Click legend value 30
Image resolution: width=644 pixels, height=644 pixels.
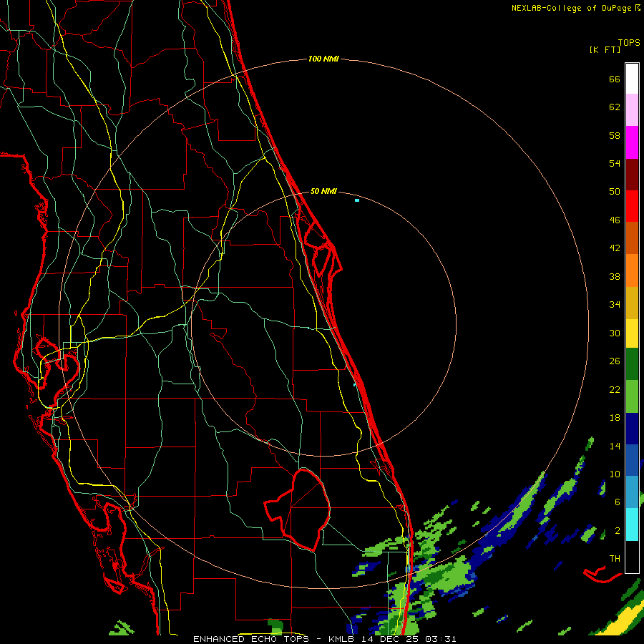615,333
